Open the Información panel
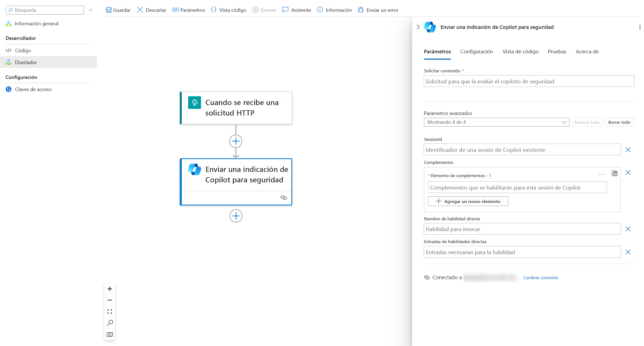 pyautogui.click(x=334, y=10)
